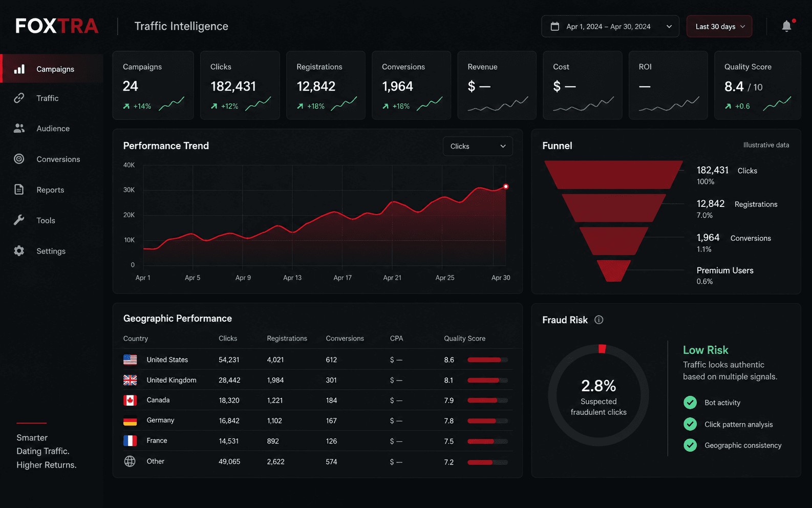Click the United States quality score bar

tap(488, 360)
